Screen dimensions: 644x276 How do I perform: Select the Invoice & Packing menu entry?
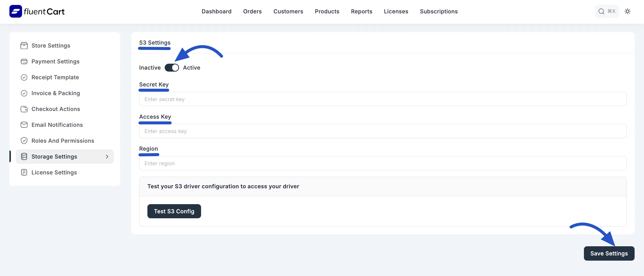[x=55, y=93]
